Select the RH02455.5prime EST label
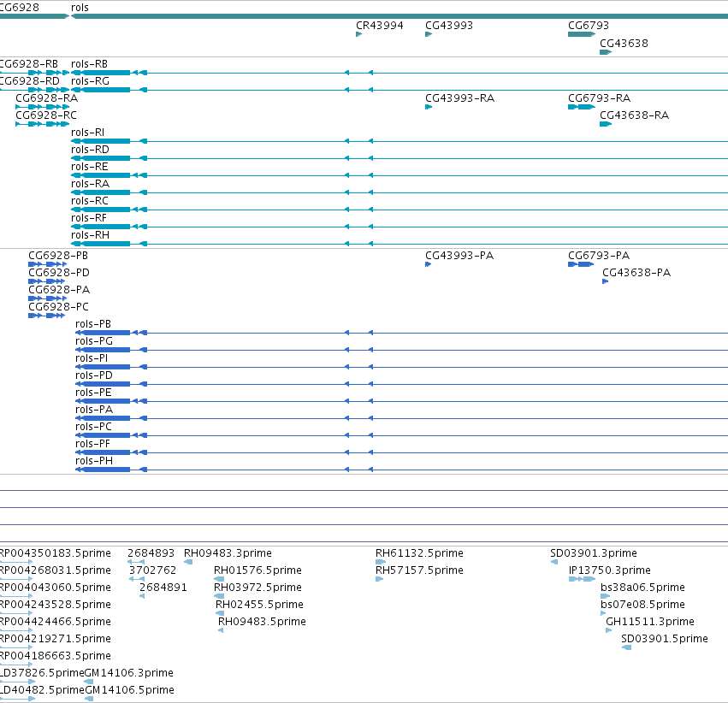The image size is (728, 703). click(x=259, y=604)
